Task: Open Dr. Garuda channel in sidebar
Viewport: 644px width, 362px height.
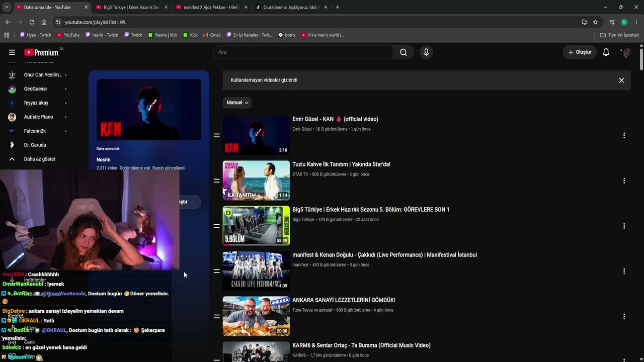Action: (35, 145)
